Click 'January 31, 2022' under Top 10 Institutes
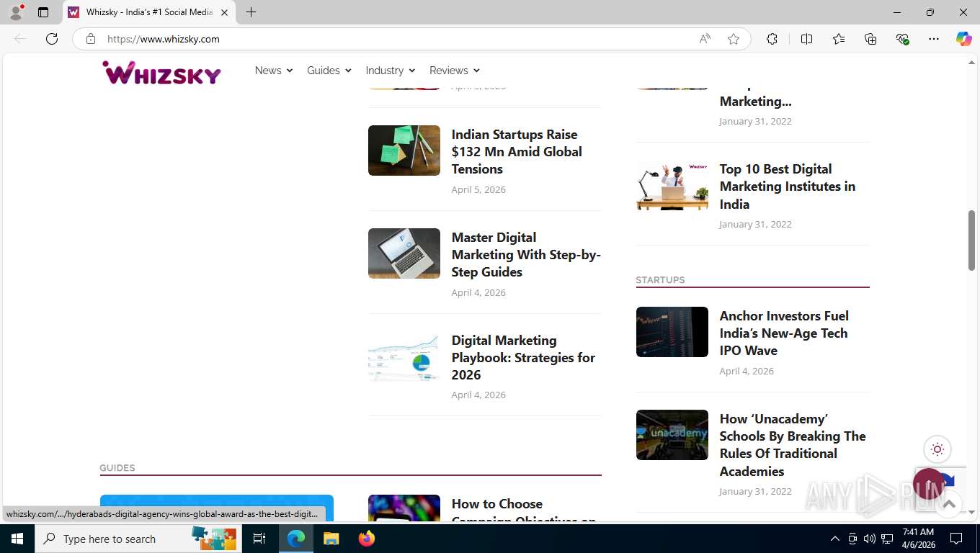 pos(755,224)
